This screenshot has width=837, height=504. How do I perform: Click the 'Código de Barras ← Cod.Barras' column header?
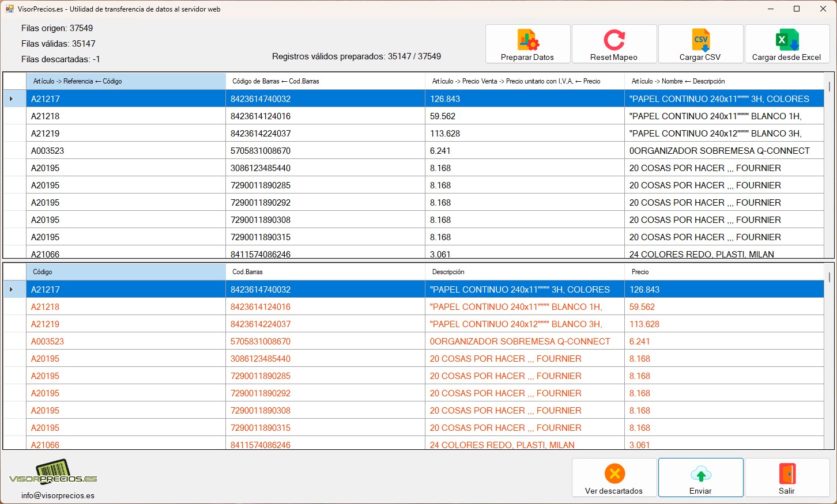point(325,81)
